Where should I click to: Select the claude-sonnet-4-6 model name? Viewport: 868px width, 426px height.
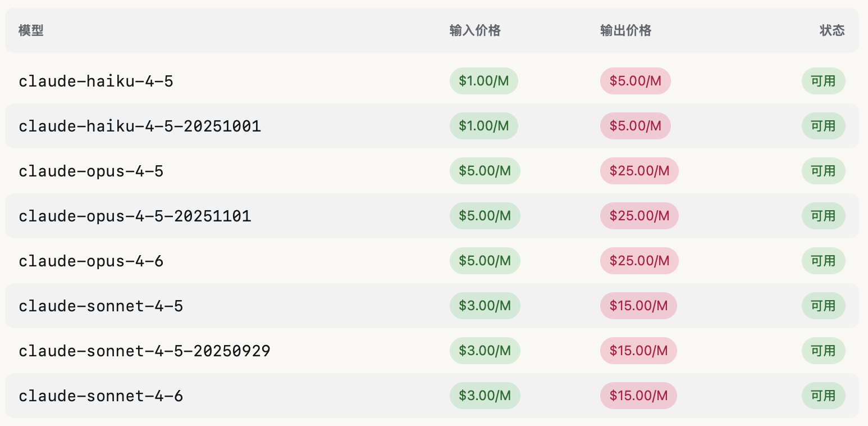point(101,396)
